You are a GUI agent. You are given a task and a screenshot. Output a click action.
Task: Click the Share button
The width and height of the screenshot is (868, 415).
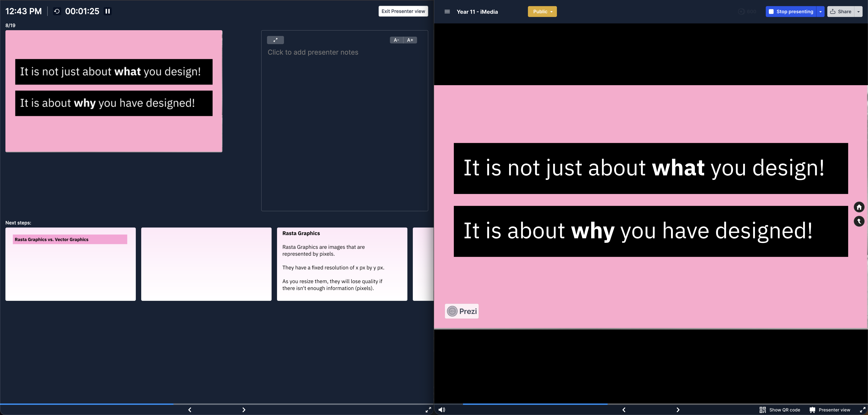click(841, 12)
